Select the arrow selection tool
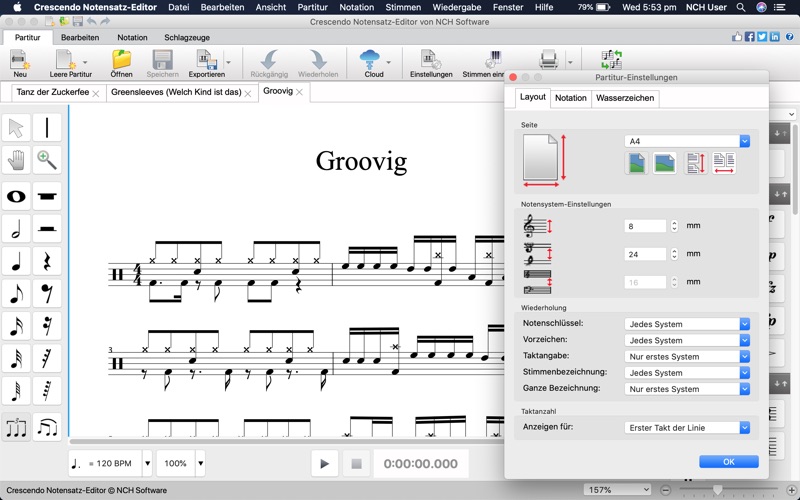Screen dimensions: 800x500 (x=16, y=128)
